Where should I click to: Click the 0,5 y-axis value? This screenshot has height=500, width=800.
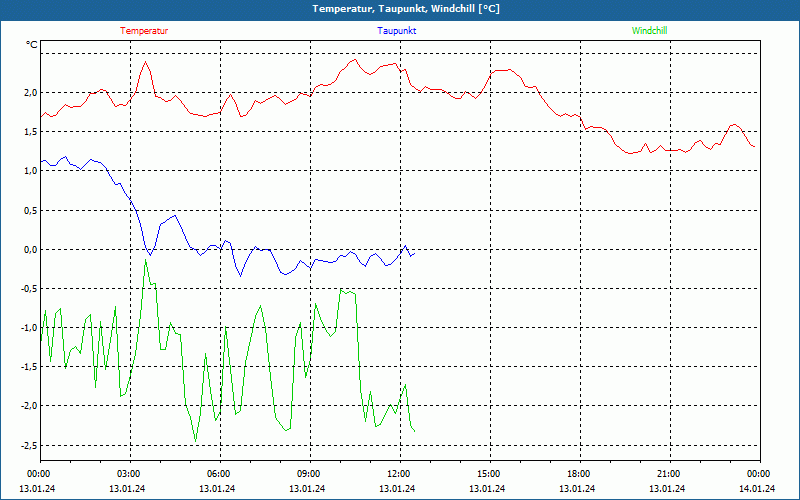30,210
